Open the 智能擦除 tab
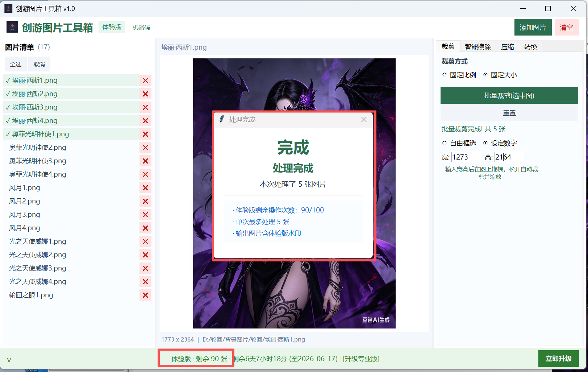The image size is (588, 372). click(x=478, y=47)
